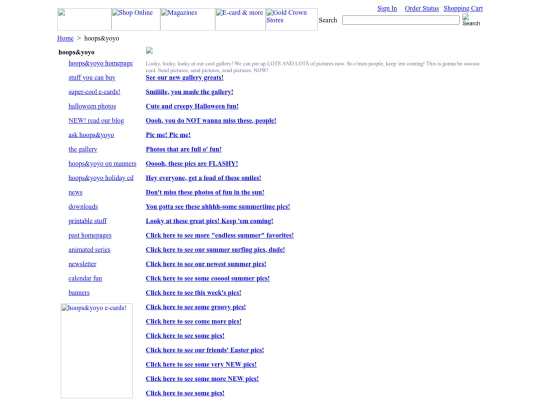
Task: Open this week's pics link
Action: pyautogui.click(x=194, y=293)
